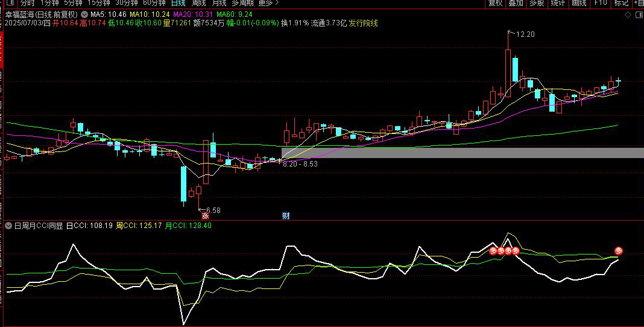This screenshot has height=327, width=644.
Task: Toggle the side panel icon at top right
Action: pyautogui.click(x=640, y=15)
